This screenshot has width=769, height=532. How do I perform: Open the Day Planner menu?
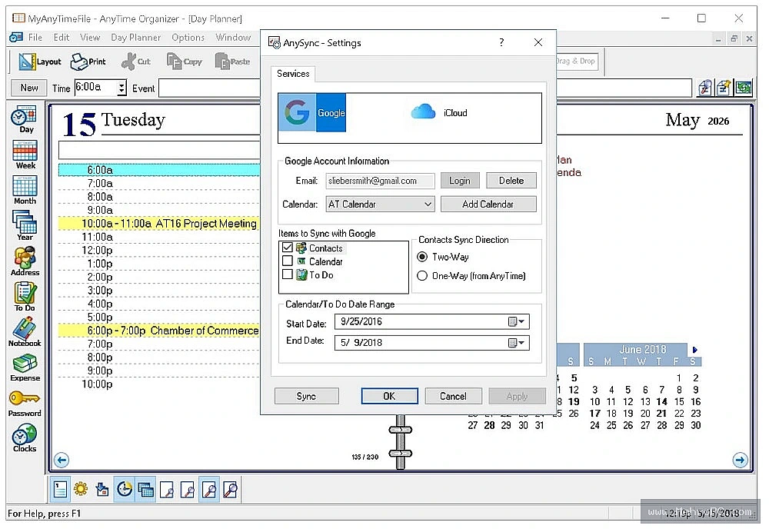(x=135, y=37)
